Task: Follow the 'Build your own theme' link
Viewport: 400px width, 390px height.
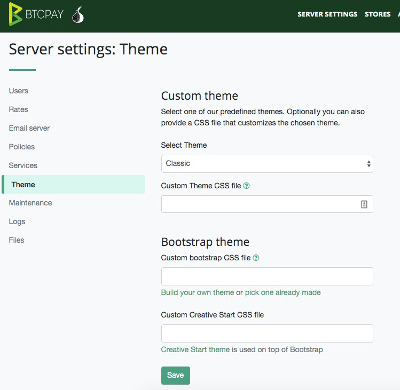Action: tap(197, 293)
